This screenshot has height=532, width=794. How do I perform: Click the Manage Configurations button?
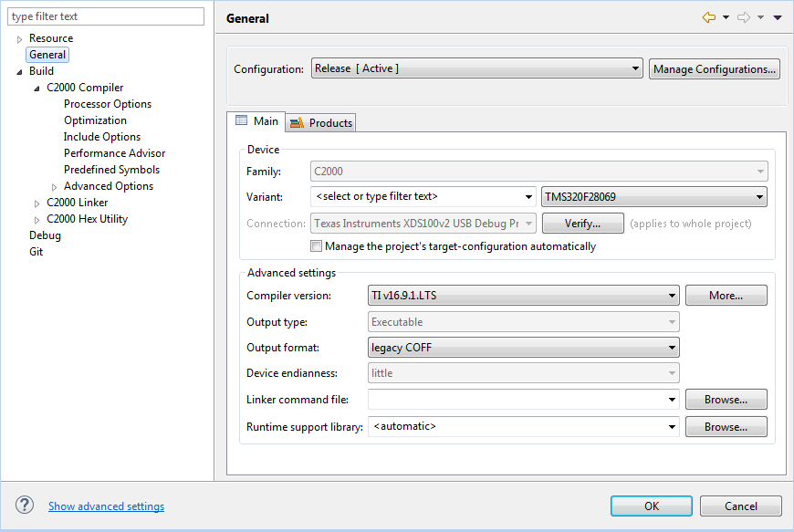coord(715,68)
